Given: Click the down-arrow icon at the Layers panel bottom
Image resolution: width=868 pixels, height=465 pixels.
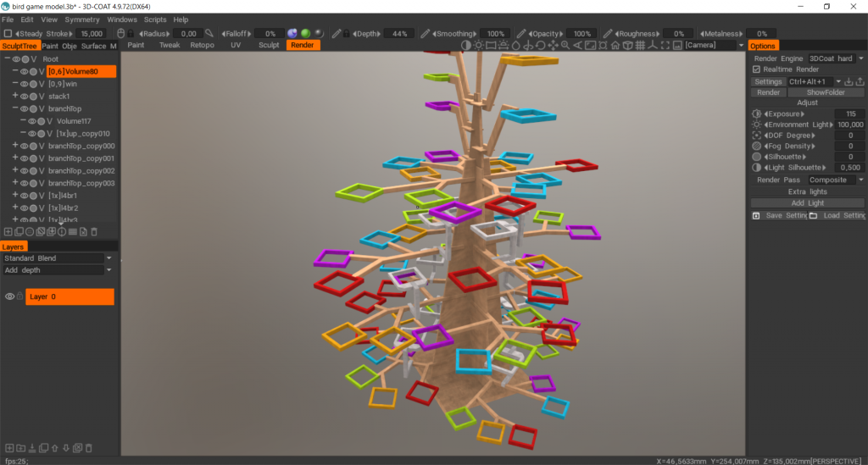Looking at the screenshot, I should pos(66,448).
